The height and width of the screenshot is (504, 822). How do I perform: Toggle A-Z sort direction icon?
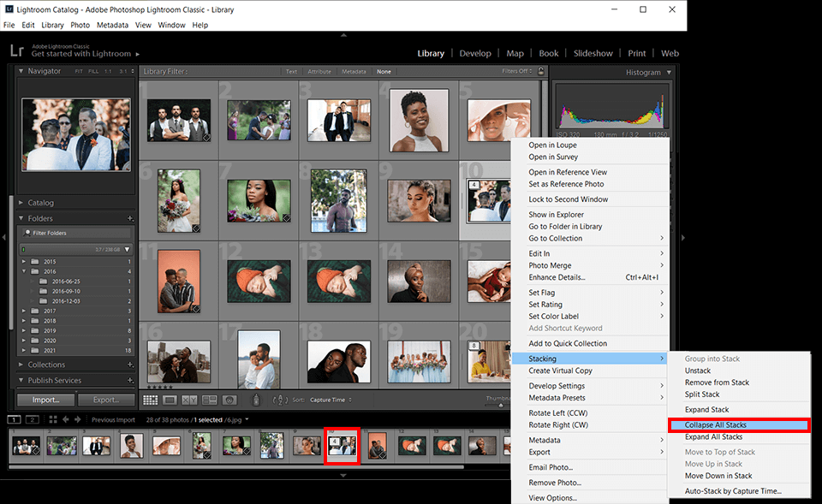(281, 400)
